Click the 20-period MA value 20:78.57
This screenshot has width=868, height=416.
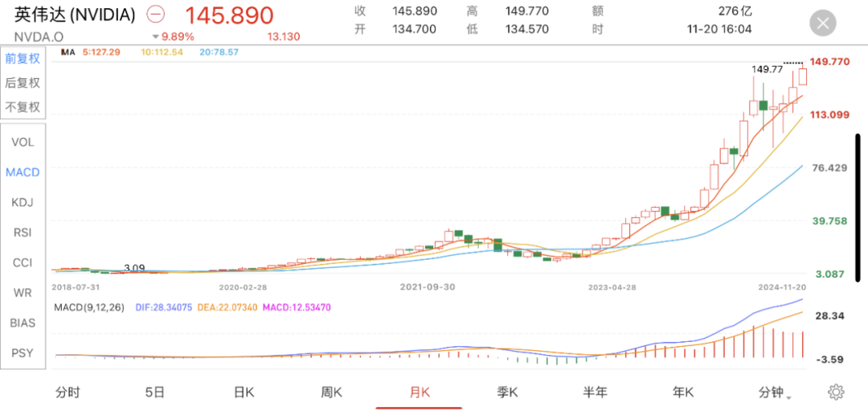point(219,52)
